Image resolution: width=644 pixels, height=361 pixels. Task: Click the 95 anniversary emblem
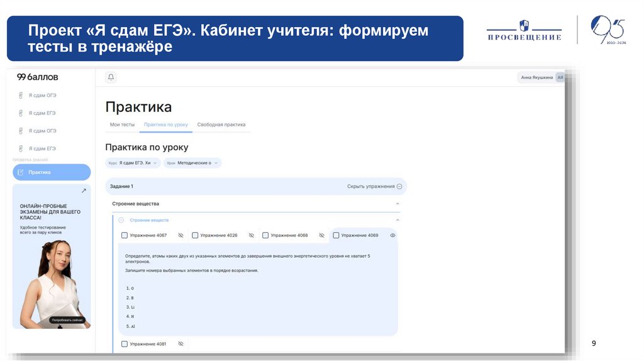coord(608,30)
